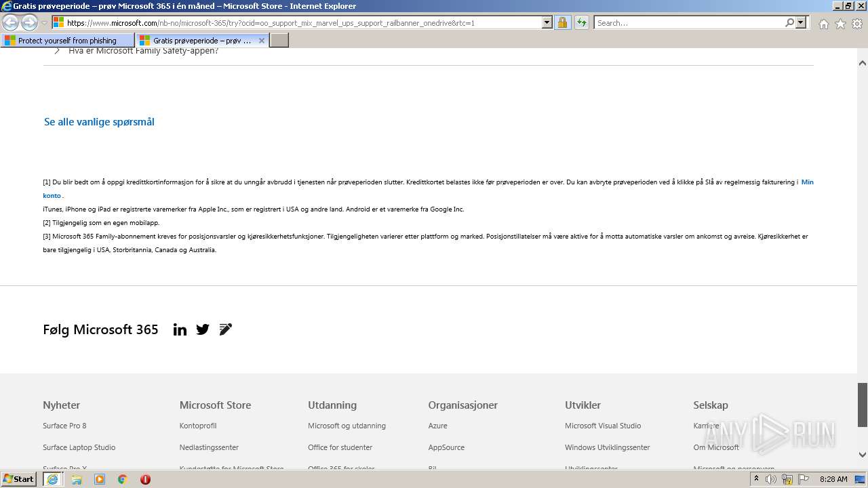Open the search provider dropdown arrow
868x488 pixels.
pyautogui.click(x=801, y=22)
